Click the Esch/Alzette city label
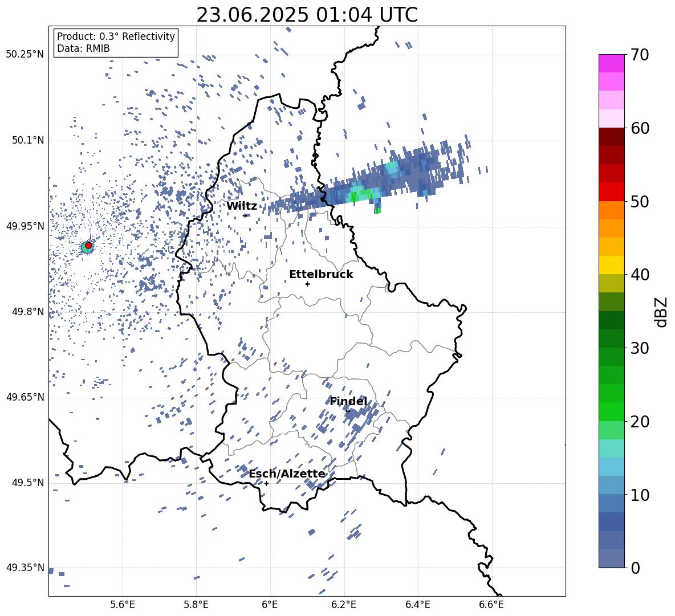The image size is (675, 616). [x=287, y=474]
